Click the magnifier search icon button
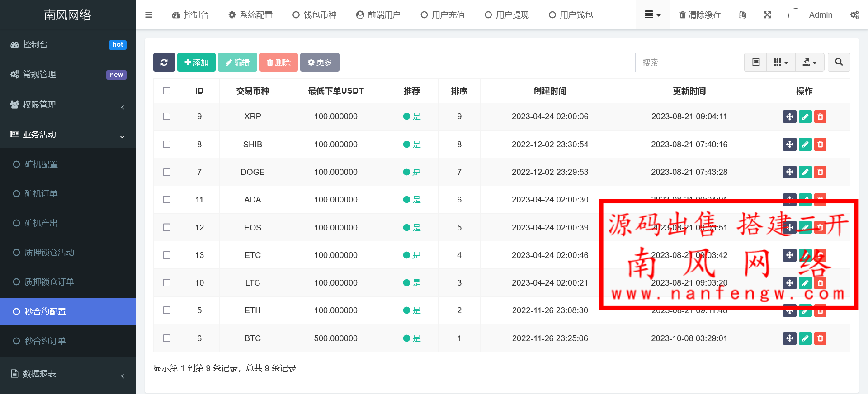The width and height of the screenshot is (868, 394). coord(839,62)
